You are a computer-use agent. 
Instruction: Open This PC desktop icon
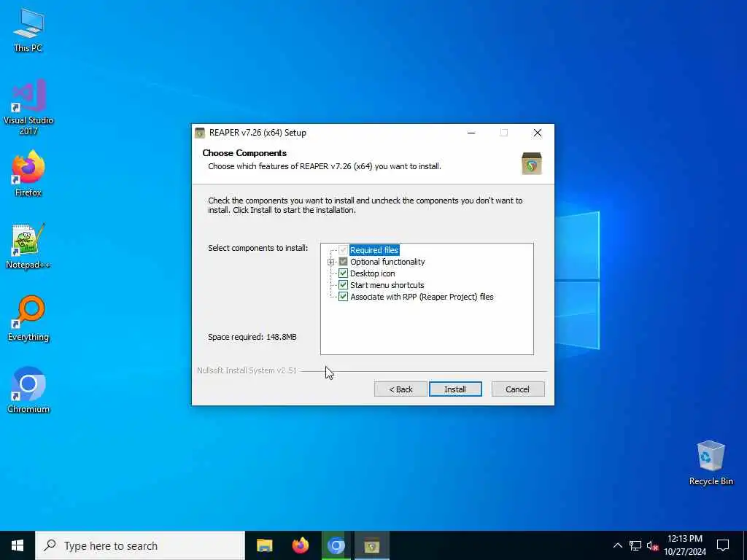(28, 29)
